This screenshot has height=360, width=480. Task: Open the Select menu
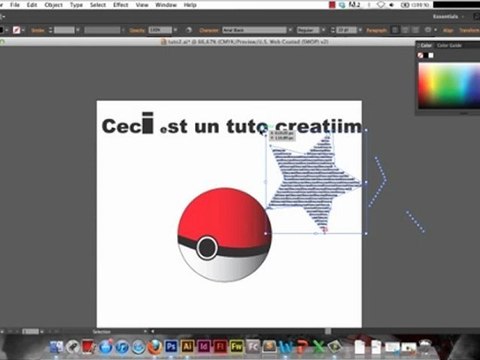[x=98, y=5]
